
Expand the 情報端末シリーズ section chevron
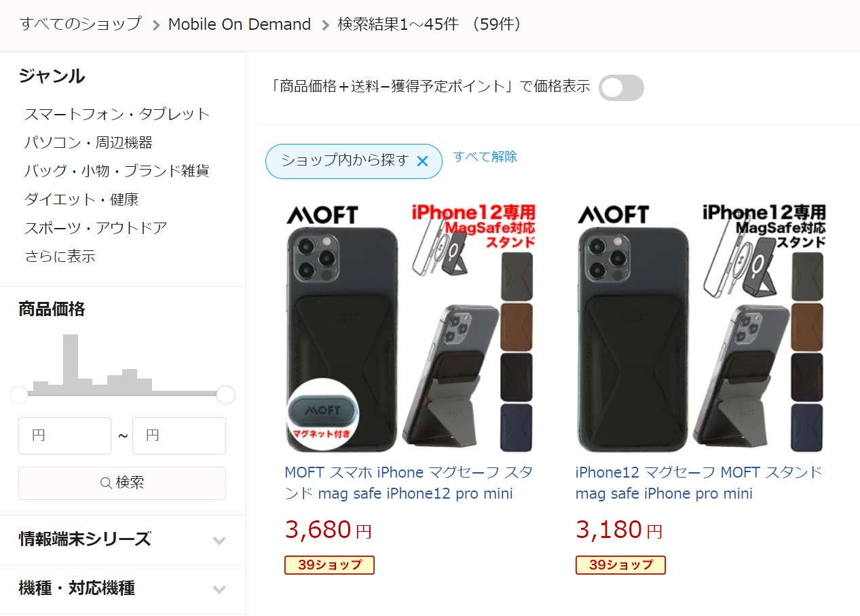pyautogui.click(x=219, y=541)
